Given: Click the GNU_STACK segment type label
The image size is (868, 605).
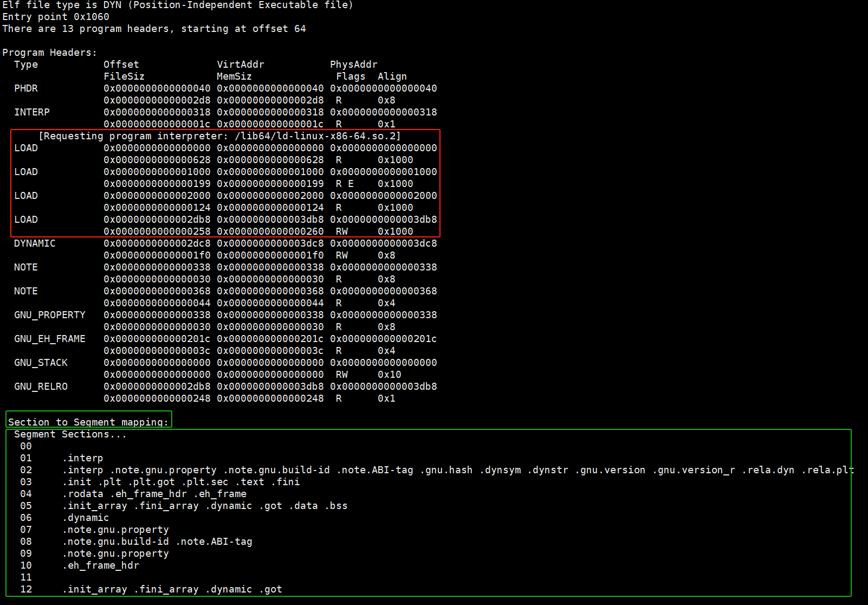Looking at the screenshot, I should (41, 363).
